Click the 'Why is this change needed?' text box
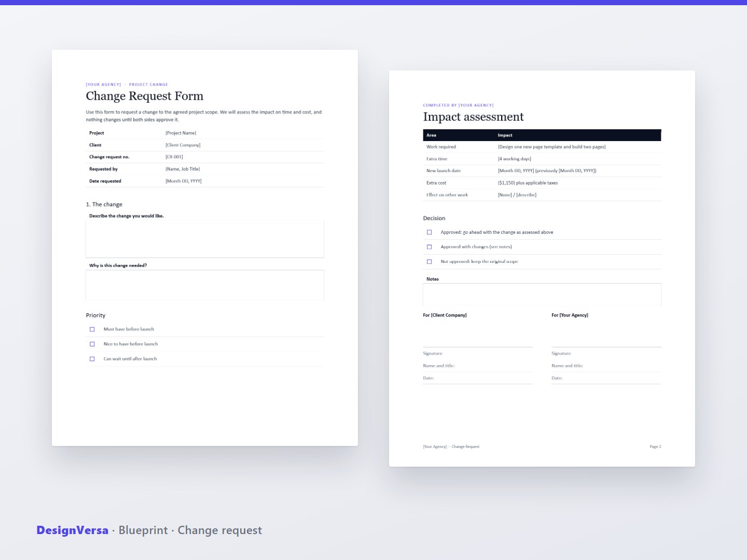 205,285
